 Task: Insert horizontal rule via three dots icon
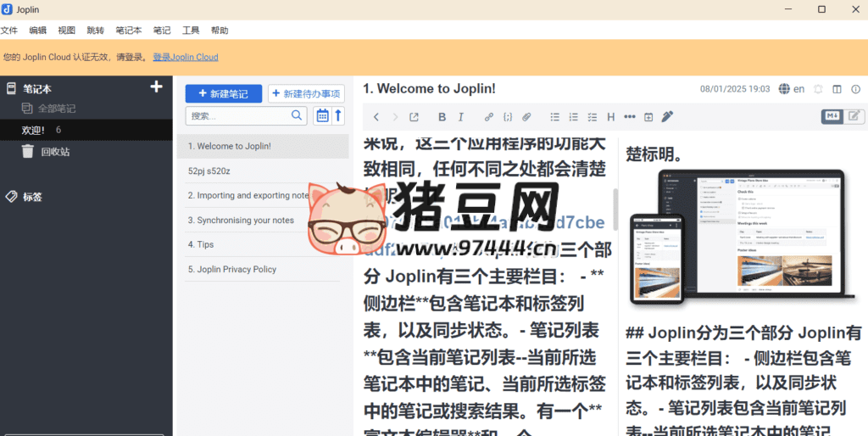pos(630,117)
